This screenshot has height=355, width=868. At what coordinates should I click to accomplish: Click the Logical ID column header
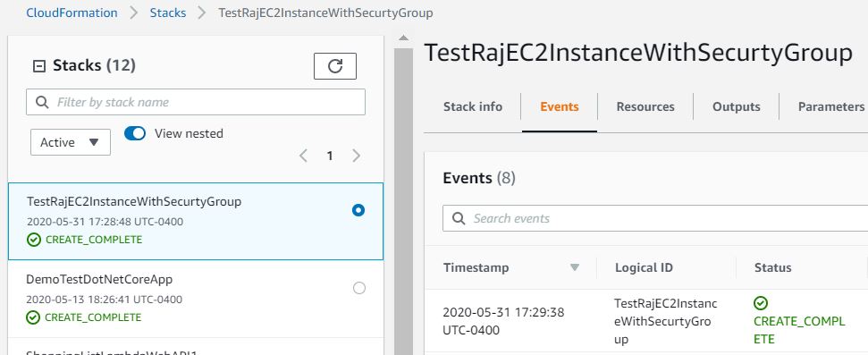click(644, 267)
